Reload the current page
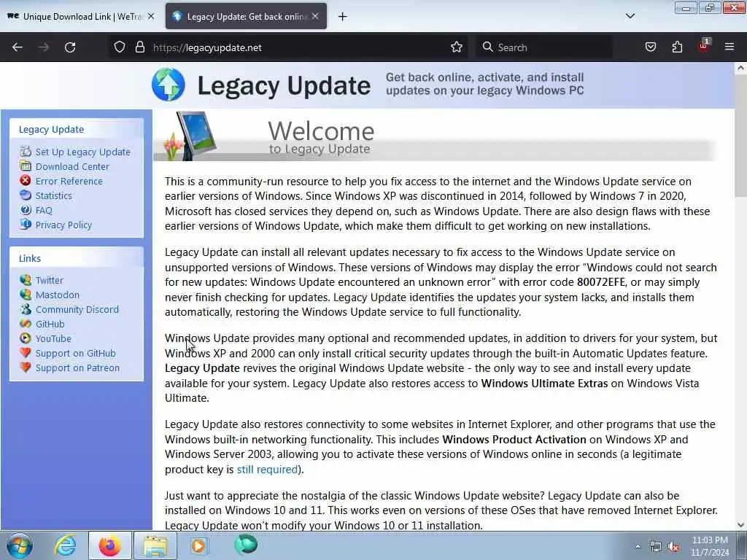The image size is (747, 560). pos(70,47)
